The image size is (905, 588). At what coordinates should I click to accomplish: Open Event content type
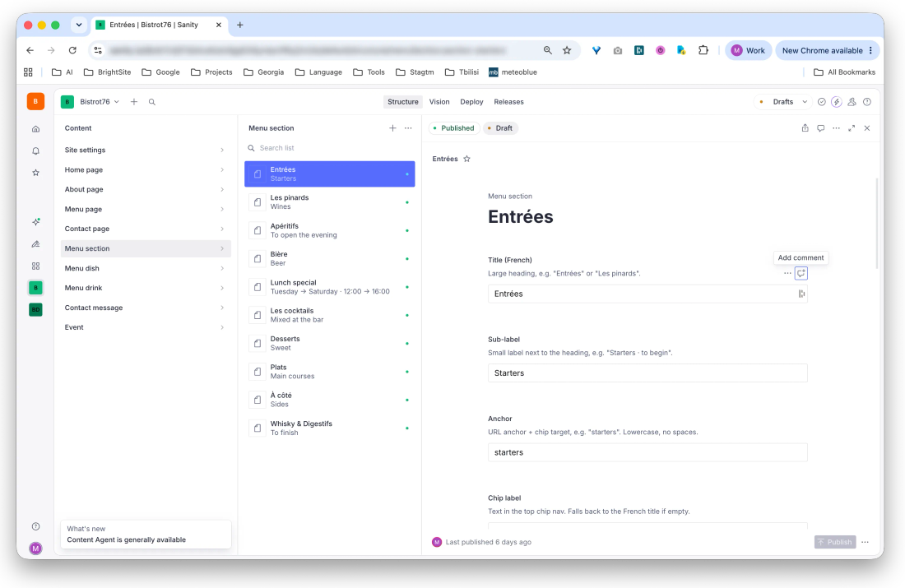pos(146,327)
